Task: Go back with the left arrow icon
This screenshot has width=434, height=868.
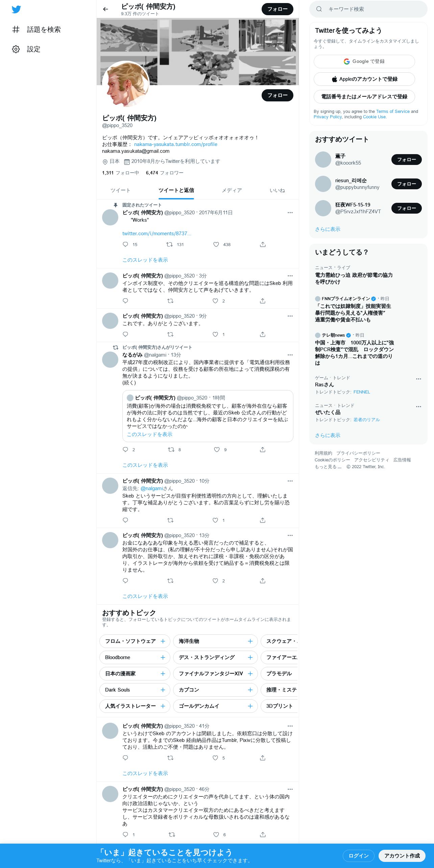Action: coord(106,9)
